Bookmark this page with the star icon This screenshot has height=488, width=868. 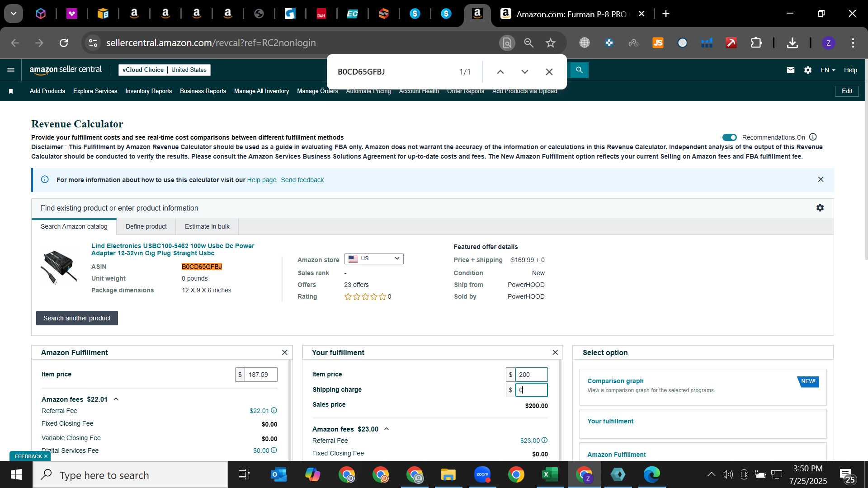click(550, 43)
